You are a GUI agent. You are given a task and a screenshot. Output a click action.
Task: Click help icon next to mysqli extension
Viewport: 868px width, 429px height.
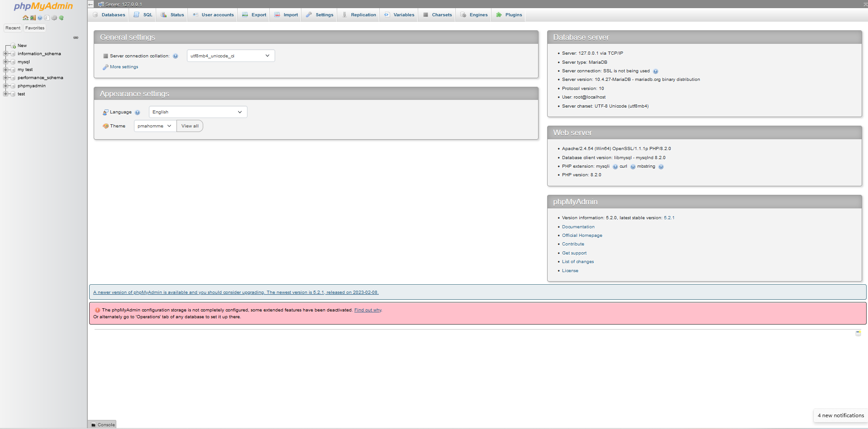615,167
